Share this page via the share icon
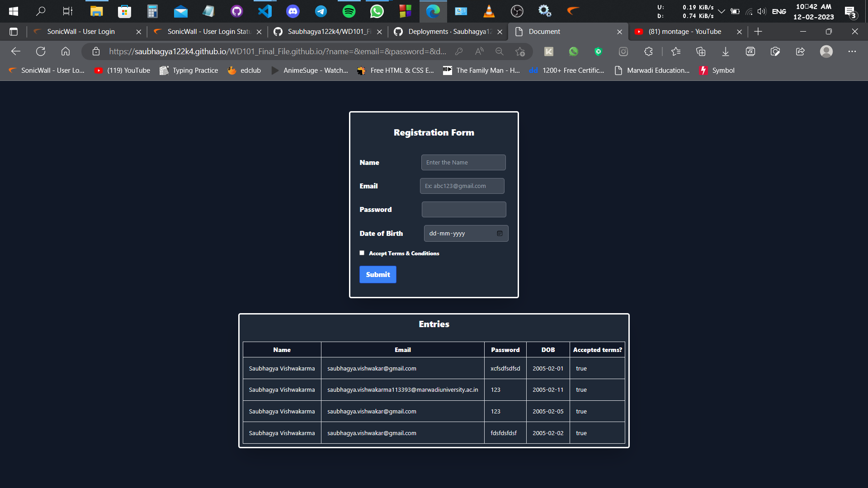Screen dimensions: 868x488 tap(800, 52)
